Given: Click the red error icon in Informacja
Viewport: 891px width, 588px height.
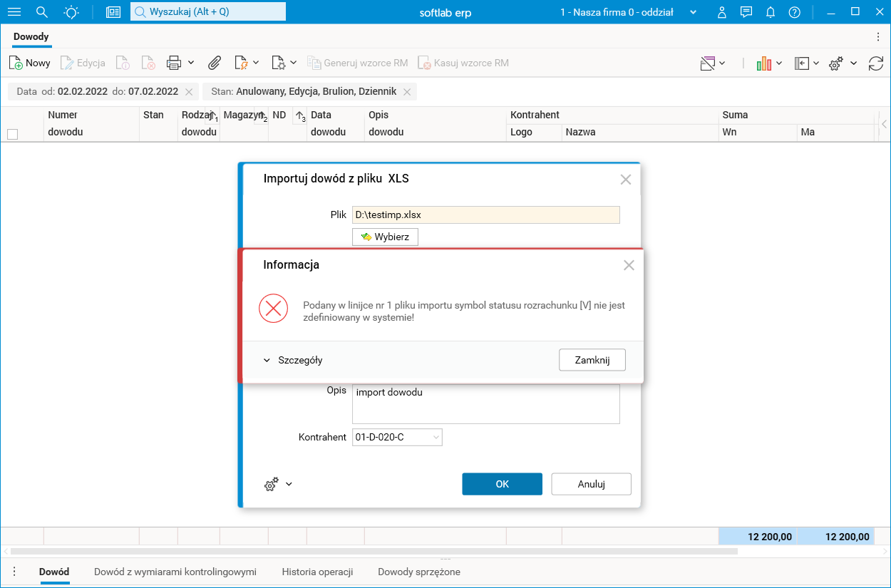Looking at the screenshot, I should [273, 309].
